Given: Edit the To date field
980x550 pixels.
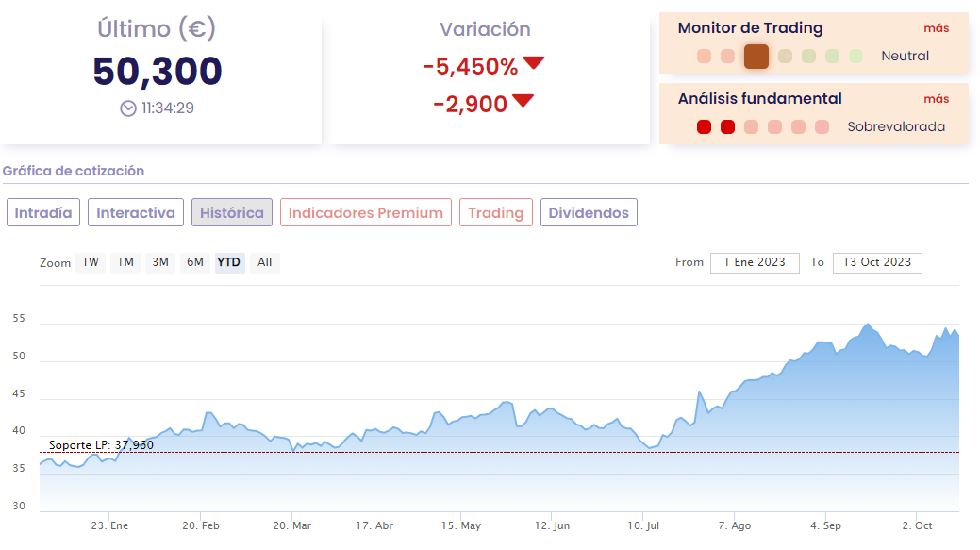Looking at the screenshot, I should tap(877, 262).
